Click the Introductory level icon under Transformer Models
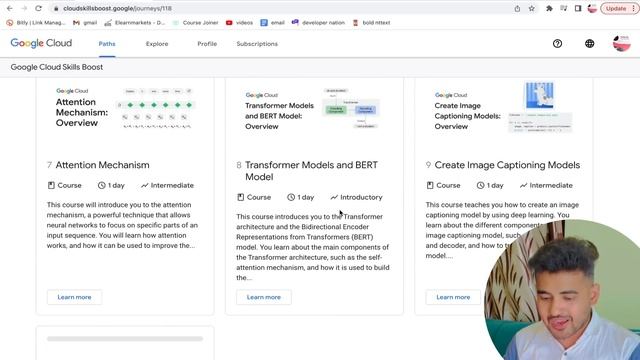The image size is (640, 360). pyautogui.click(x=334, y=197)
